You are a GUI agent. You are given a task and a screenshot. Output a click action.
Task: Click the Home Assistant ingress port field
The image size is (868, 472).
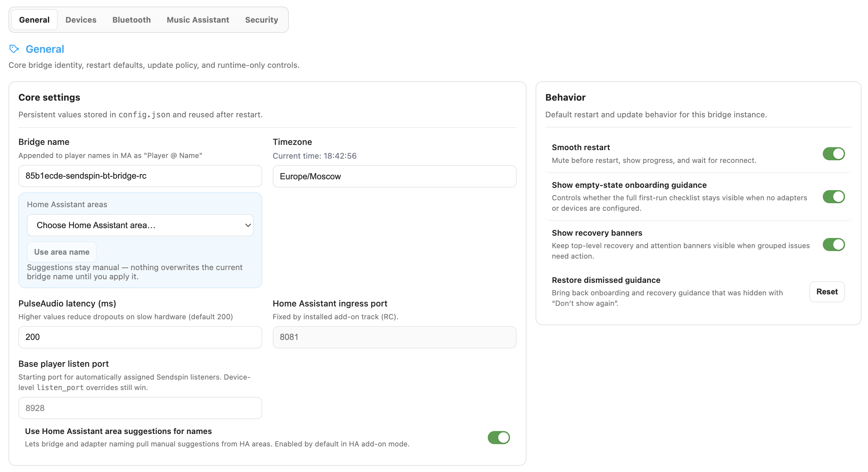click(394, 337)
